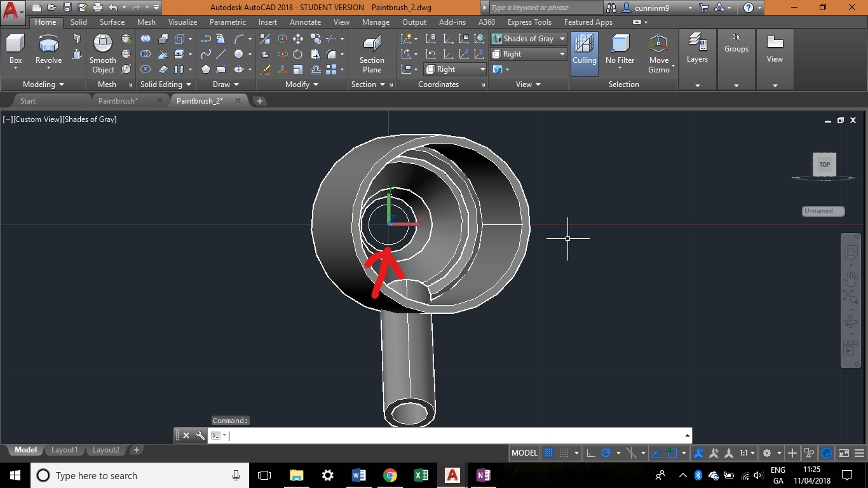Click the Rotate modify tool icon

pyautogui.click(x=297, y=54)
